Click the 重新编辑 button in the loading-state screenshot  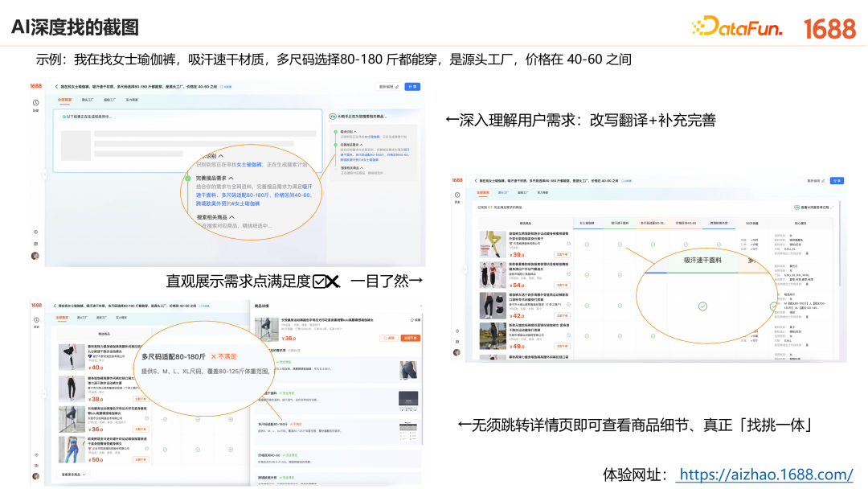[389, 87]
